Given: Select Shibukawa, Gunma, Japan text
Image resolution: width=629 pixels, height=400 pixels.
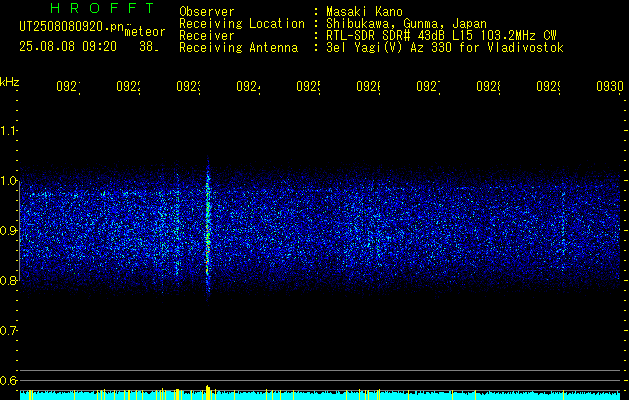Looking at the screenshot, I should (x=406, y=24).
